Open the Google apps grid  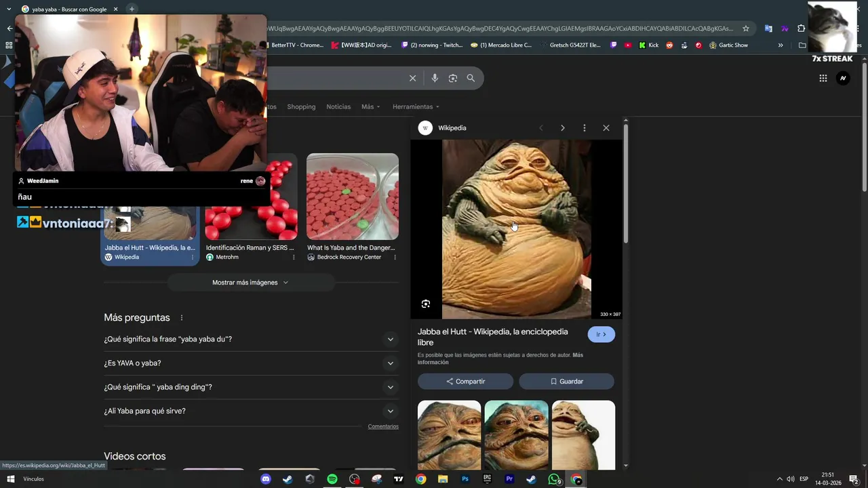tap(823, 78)
